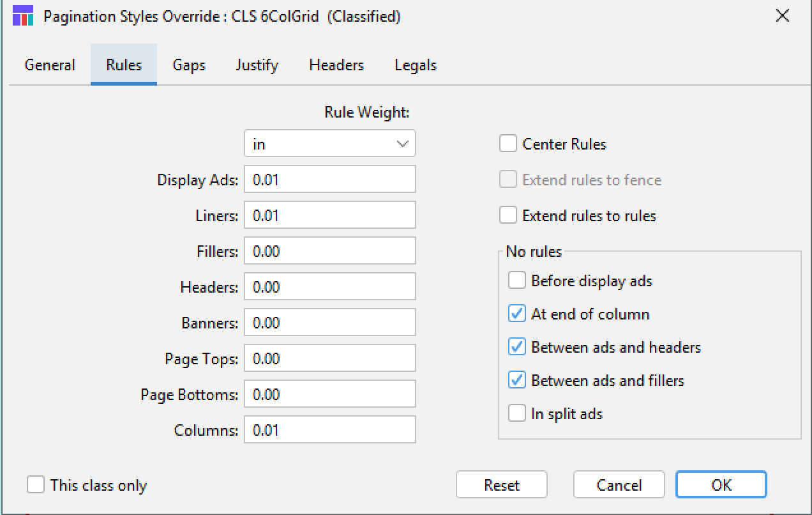Click the app icon in title bar
812x515 pixels.
23,17
